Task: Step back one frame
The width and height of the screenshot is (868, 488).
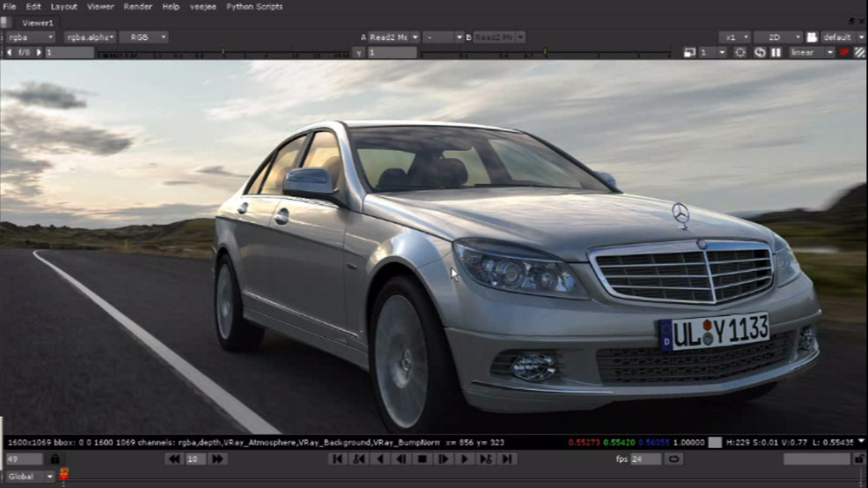Action: (x=401, y=459)
